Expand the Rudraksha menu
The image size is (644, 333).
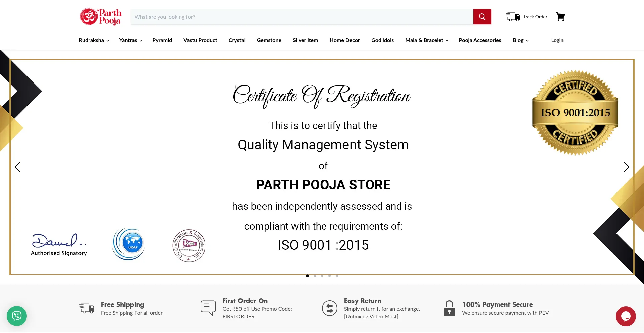point(94,40)
